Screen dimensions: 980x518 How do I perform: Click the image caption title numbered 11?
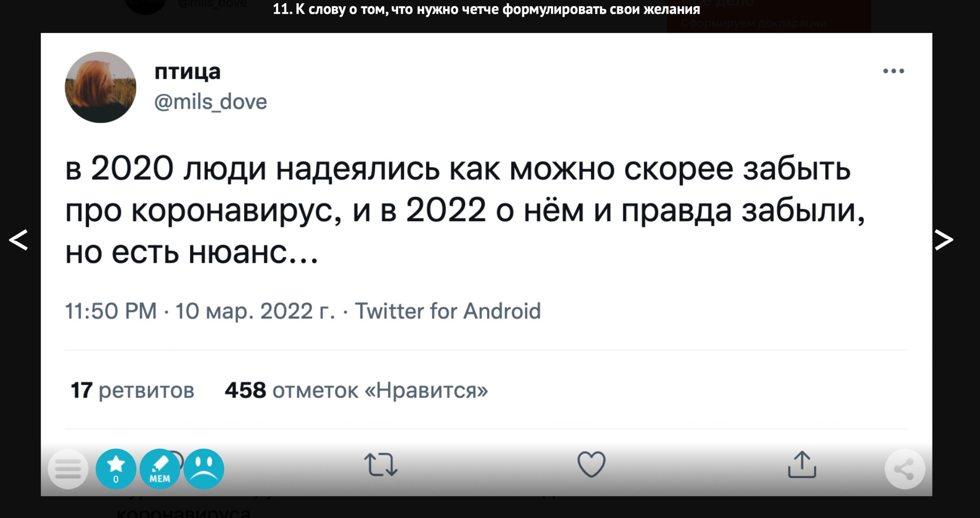486,9
